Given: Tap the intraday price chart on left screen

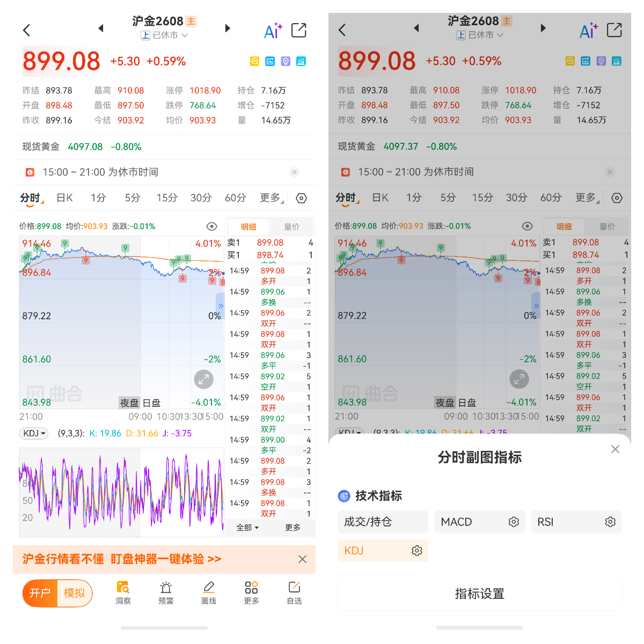Looking at the screenshot, I should click(x=121, y=323).
